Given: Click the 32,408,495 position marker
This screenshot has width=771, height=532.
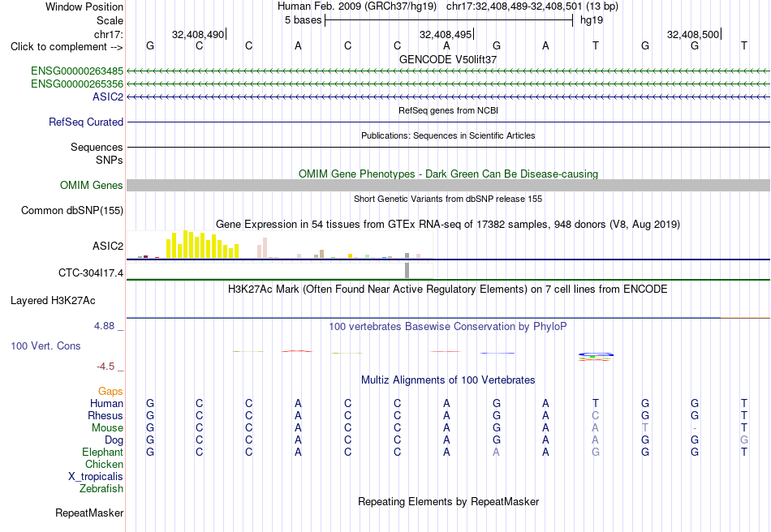Looking at the screenshot, I should click(x=446, y=34).
